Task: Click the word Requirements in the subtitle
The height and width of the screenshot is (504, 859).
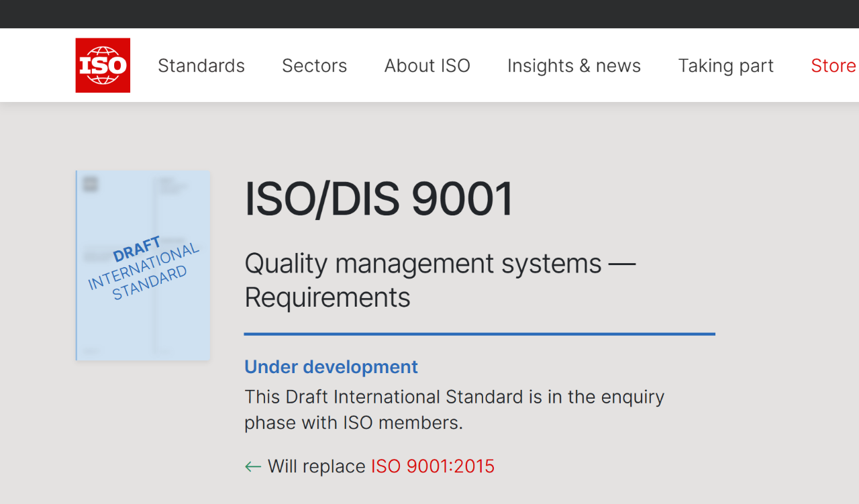Action: pyautogui.click(x=327, y=297)
